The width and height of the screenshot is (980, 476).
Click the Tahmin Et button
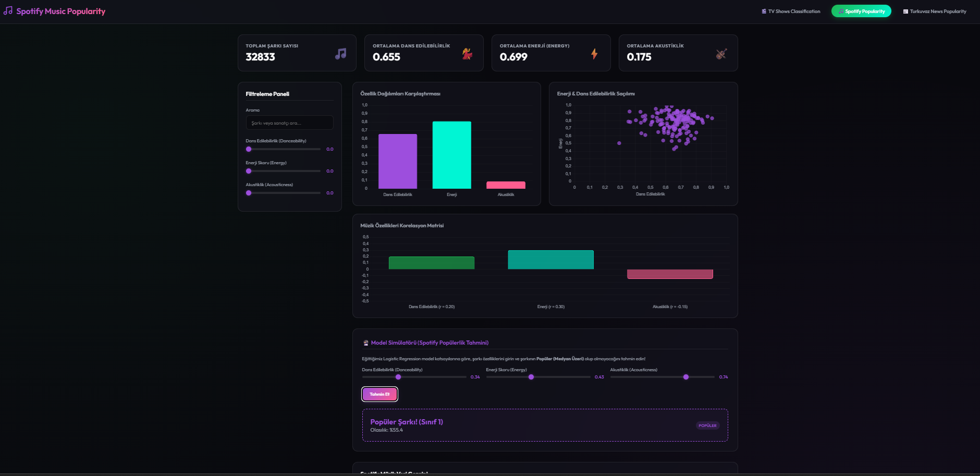[379, 394]
